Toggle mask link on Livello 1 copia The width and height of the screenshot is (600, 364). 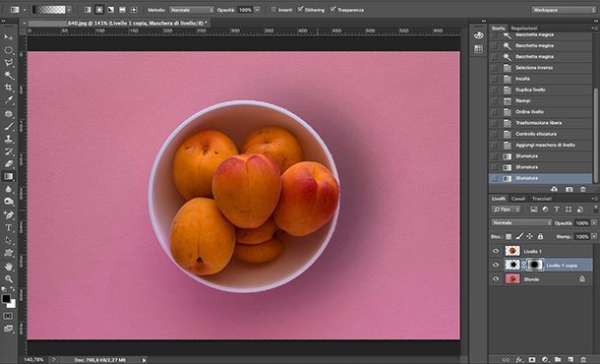click(x=523, y=265)
